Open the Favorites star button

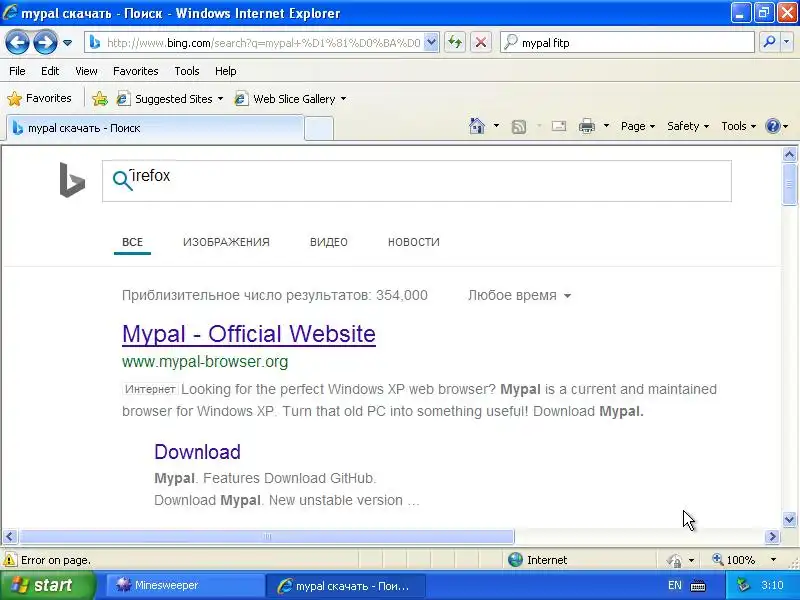point(39,98)
